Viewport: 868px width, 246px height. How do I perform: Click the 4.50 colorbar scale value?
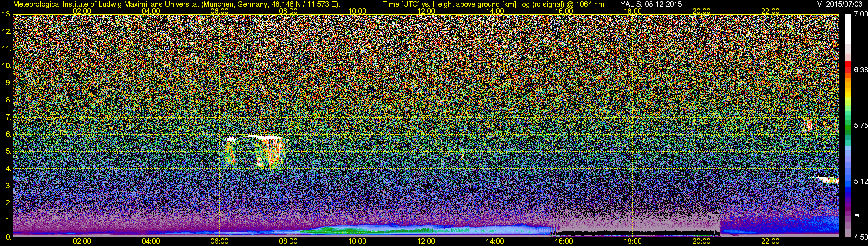[x=860, y=237]
